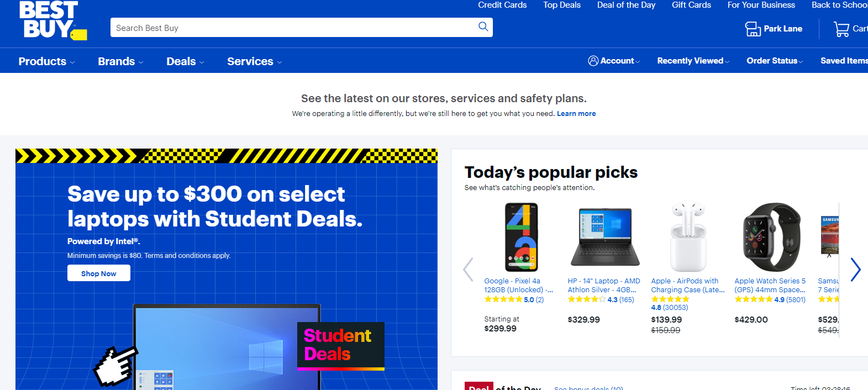Click the Best Buy logo
The height and width of the screenshot is (390, 868).
click(52, 21)
